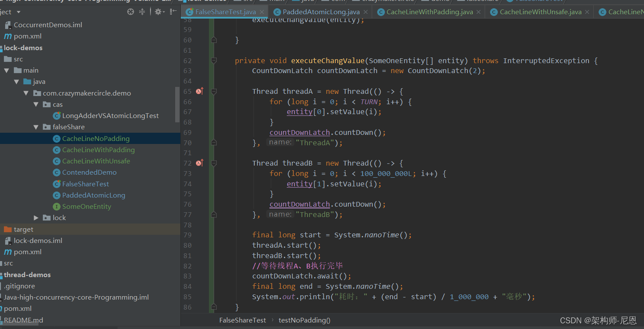Click the blue java source folder icon

pos(27,82)
